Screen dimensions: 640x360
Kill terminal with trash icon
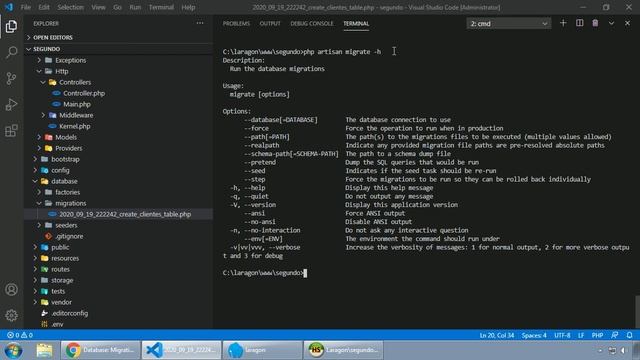[595, 23]
